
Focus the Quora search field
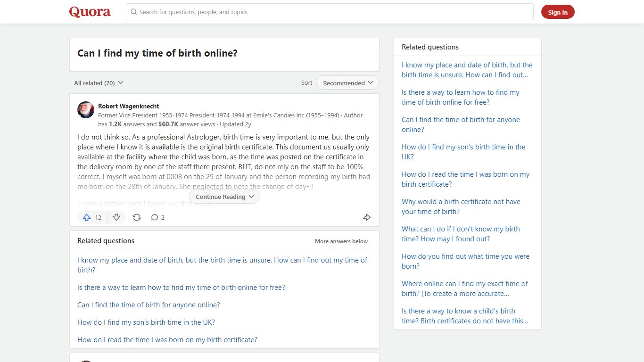tap(330, 12)
